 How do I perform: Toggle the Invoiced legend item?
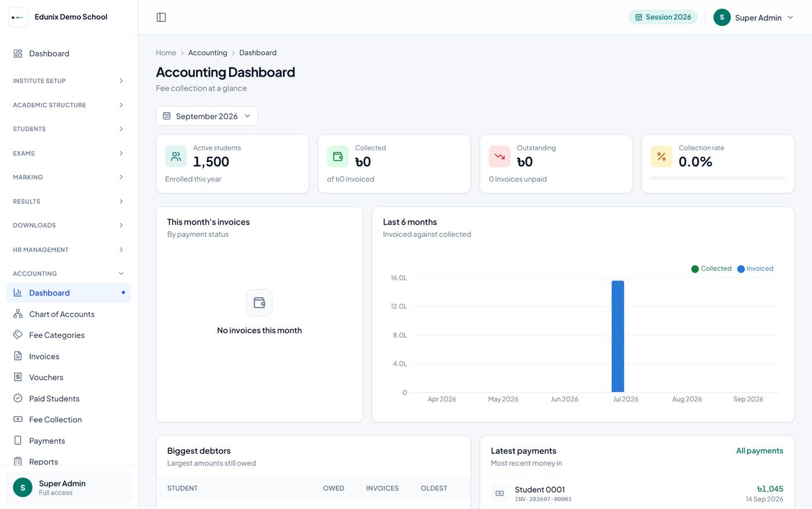[x=755, y=269]
